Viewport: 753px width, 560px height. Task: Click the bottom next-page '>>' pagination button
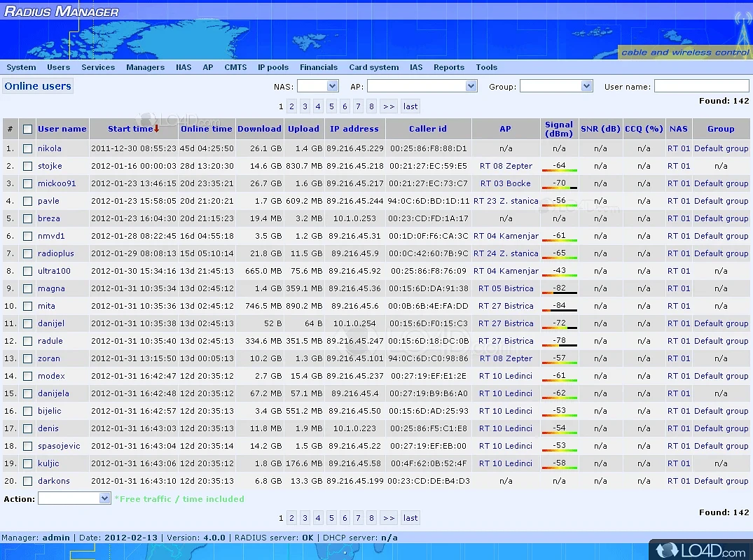389,518
